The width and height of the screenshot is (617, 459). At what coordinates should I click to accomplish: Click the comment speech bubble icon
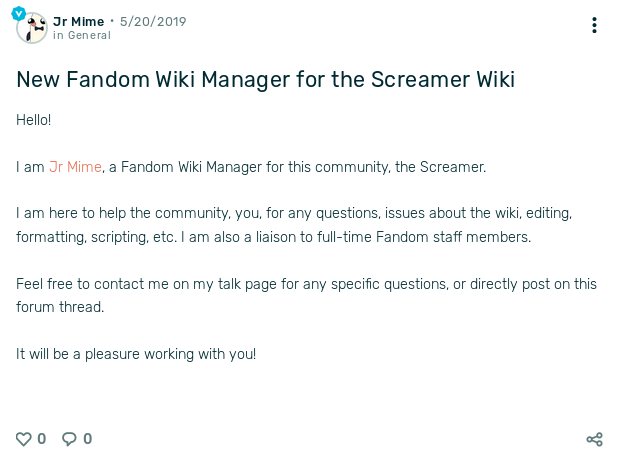pyautogui.click(x=69, y=439)
